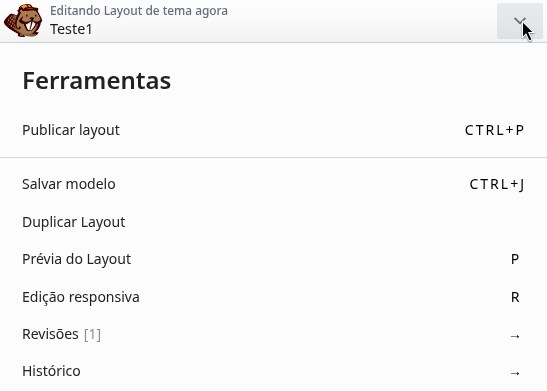Click the Teste1 layout title
Screen dimensions: 547x391
(71, 29)
